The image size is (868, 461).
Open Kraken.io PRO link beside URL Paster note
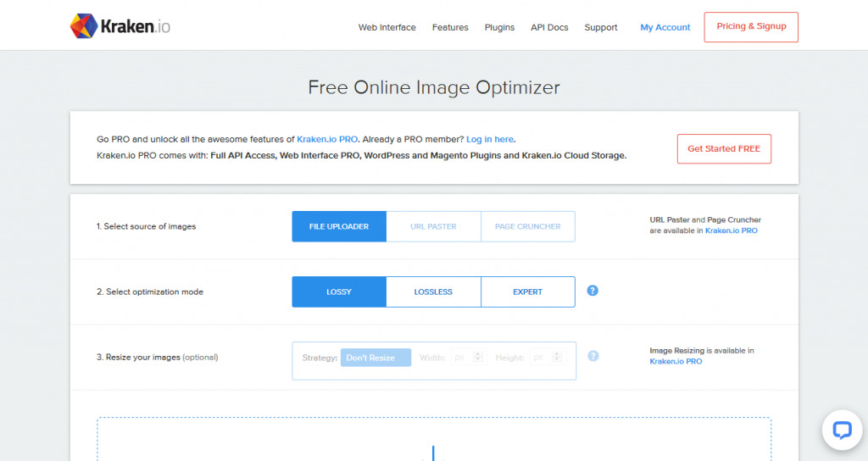point(731,230)
